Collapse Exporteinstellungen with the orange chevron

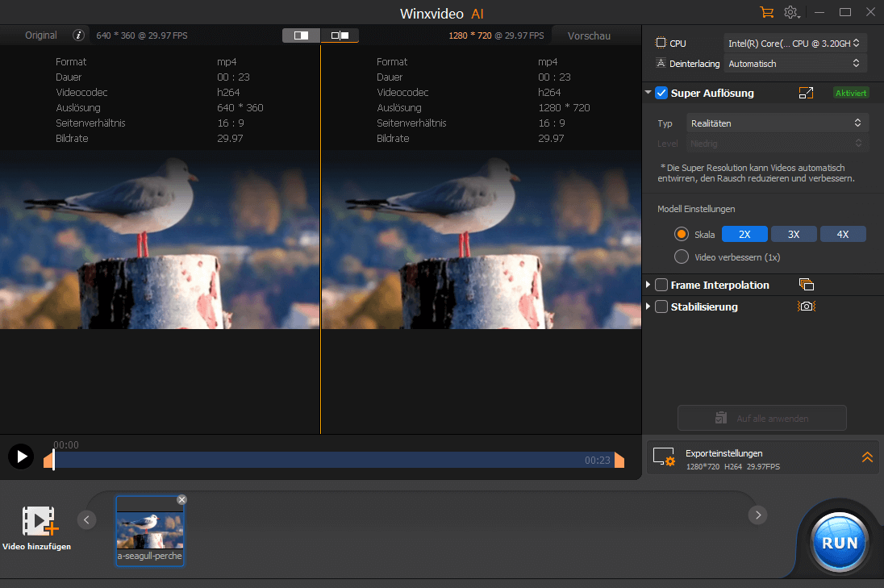[867, 457]
